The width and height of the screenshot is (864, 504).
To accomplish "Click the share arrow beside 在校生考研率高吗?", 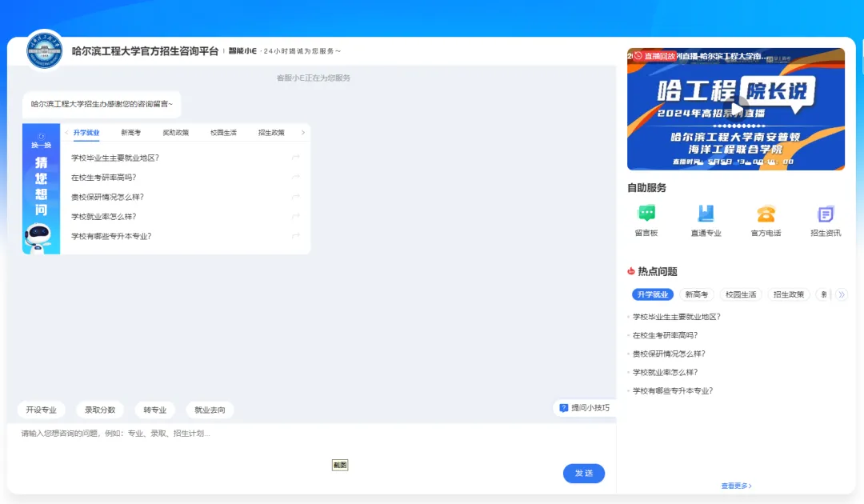I will pos(296,178).
